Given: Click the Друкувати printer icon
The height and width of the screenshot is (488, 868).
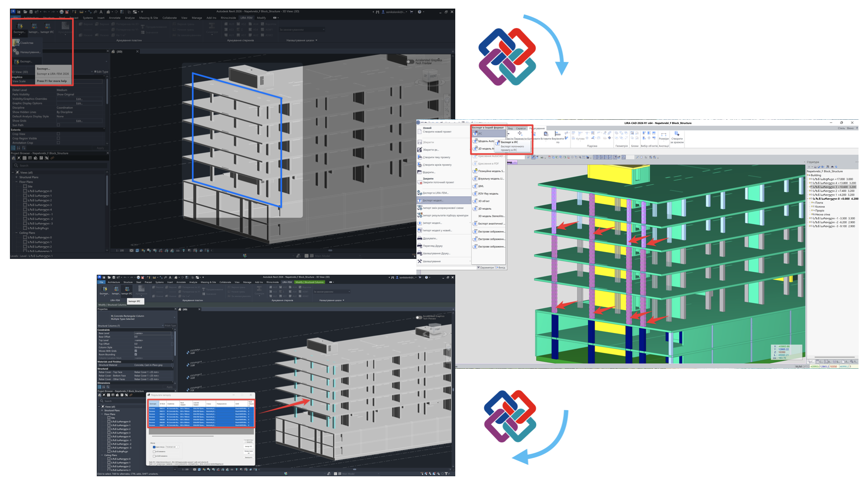Looking at the screenshot, I should tap(420, 238).
